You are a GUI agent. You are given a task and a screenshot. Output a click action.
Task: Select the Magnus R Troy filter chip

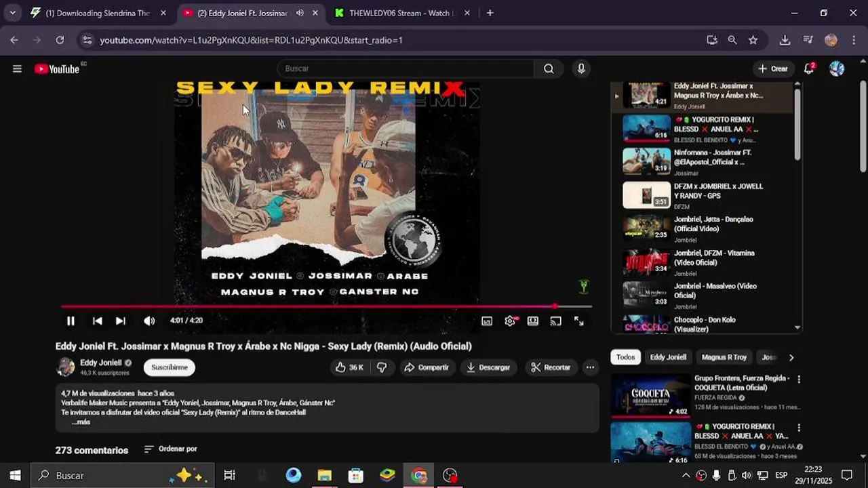click(x=724, y=357)
